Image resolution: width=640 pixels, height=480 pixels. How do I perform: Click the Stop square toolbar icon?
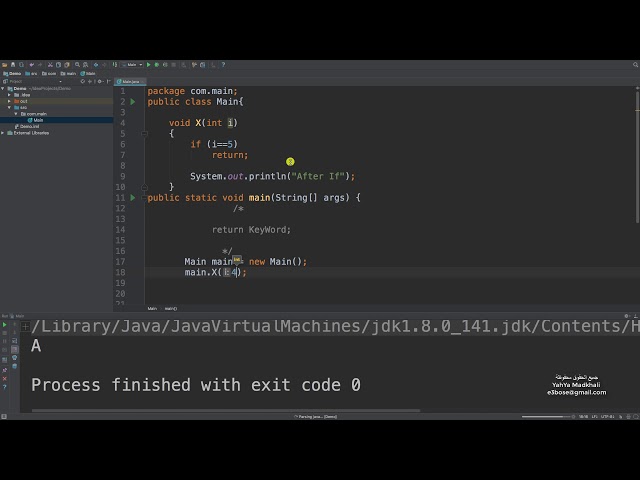point(173,65)
